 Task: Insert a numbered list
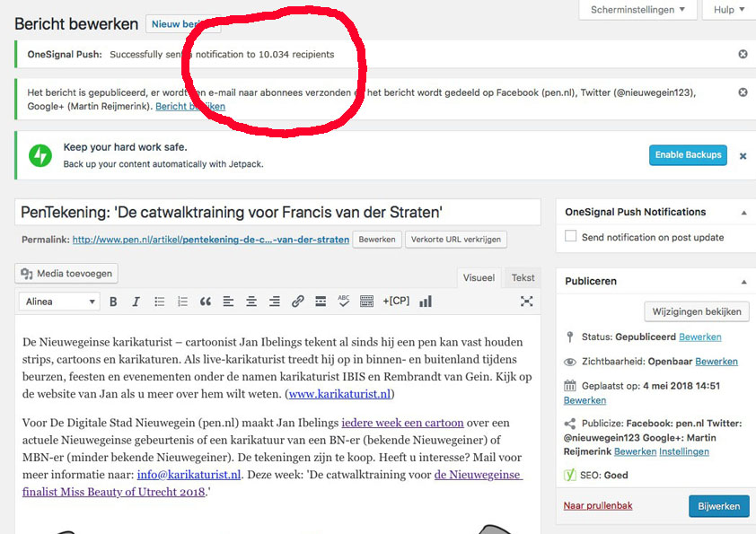point(183,302)
